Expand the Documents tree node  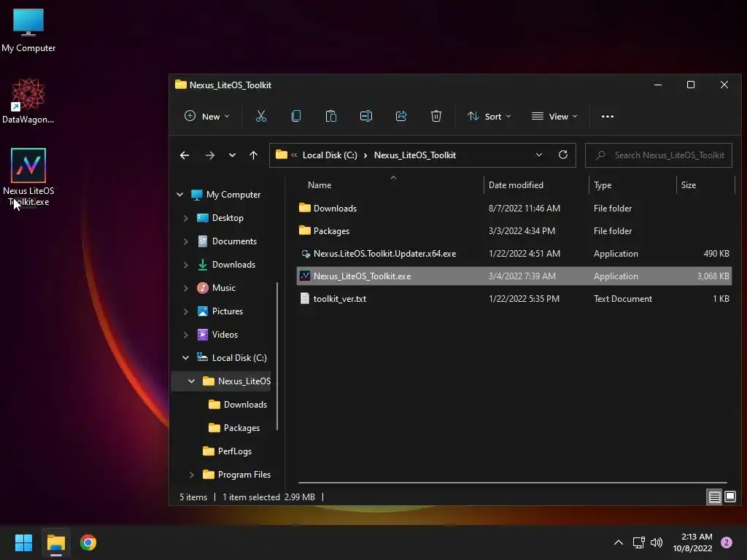(186, 241)
